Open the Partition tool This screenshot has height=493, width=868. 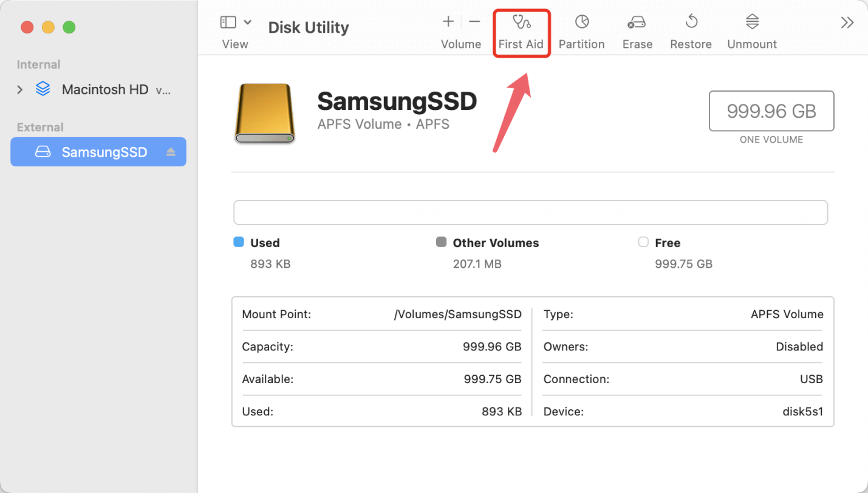[x=581, y=30]
